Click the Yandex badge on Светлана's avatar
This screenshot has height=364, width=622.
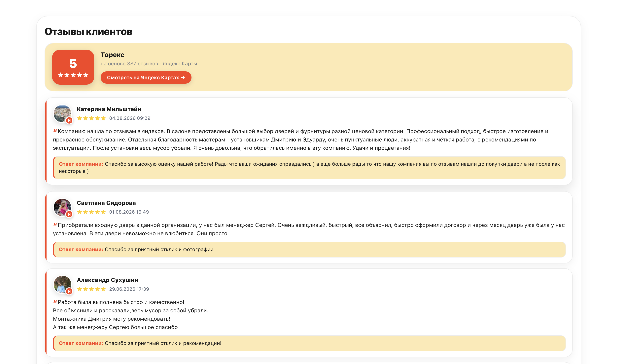pos(69,214)
